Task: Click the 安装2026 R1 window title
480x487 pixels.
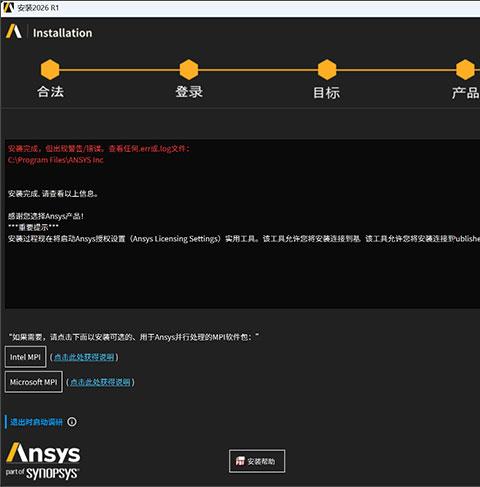Action: click(38, 8)
